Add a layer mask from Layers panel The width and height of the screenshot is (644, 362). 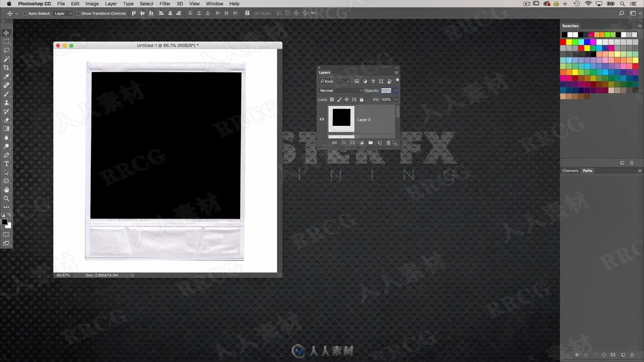click(x=352, y=143)
